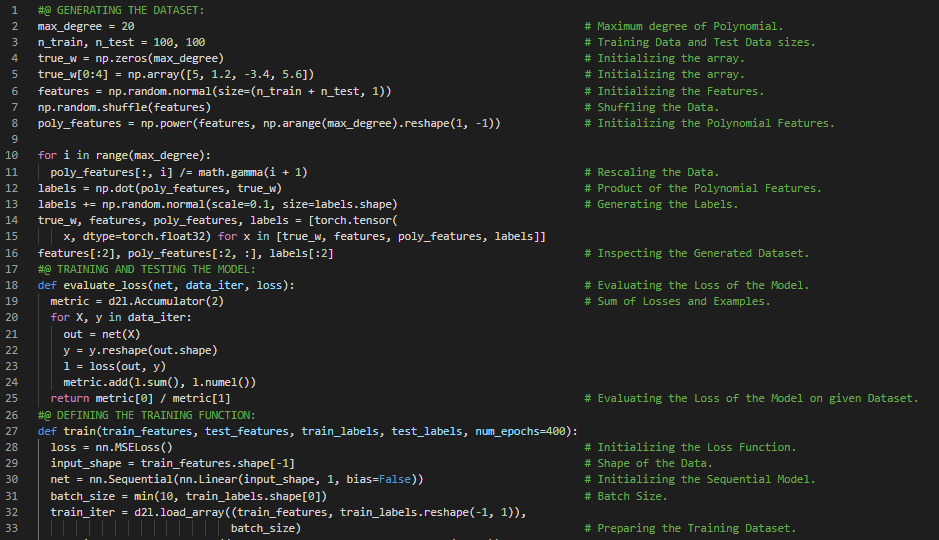Click the '#@ DEFINING THE TRAINING FUNCTION:' comment
The width and height of the screenshot is (939, 540).
(x=146, y=415)
